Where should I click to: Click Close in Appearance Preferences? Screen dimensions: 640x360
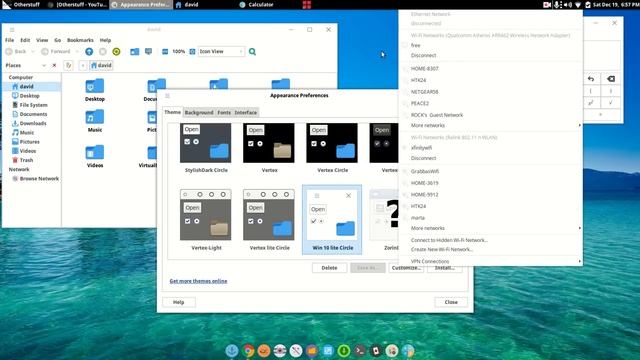pyautogui.click(x=451, y=302)
